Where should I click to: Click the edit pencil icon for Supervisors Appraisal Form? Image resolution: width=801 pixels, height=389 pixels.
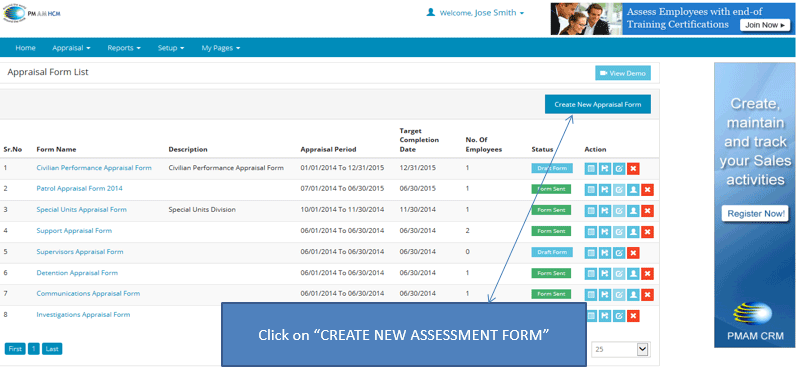[619, 253]
